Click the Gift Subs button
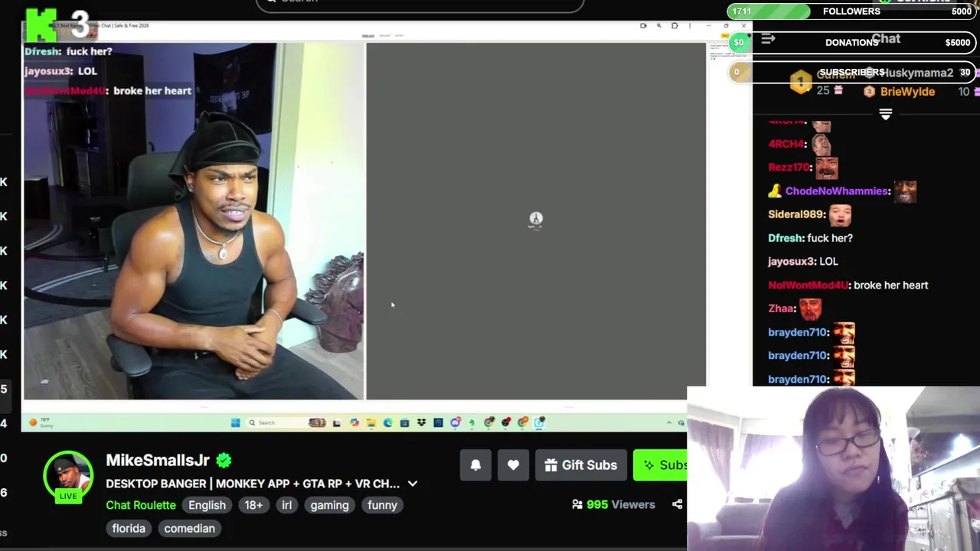Image resolution: width=980 pixels, height=551 pixels. tap(581, 465)
